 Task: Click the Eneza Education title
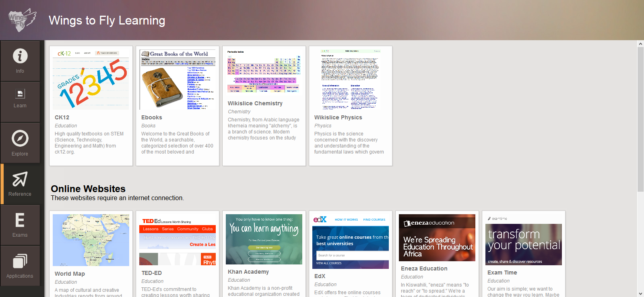pos(424,268)
